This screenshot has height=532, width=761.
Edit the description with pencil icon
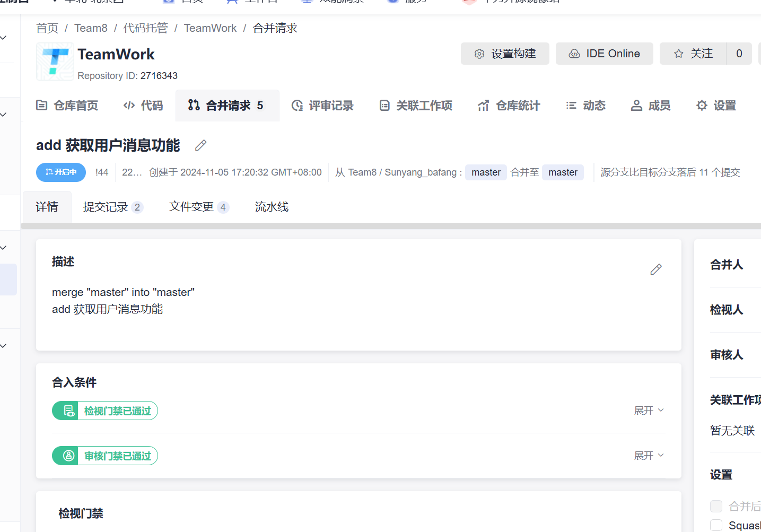[x=656, y=269]
